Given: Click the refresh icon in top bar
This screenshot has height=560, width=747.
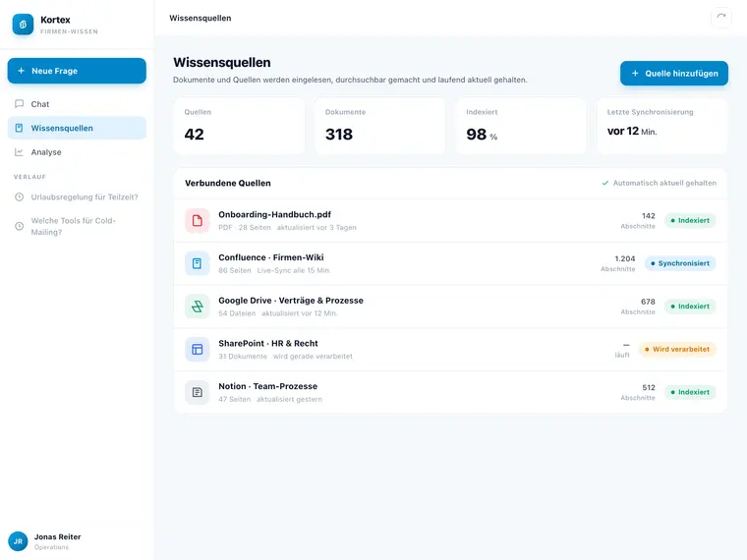Looking at the screenshot, I should (x=721, y=18).
